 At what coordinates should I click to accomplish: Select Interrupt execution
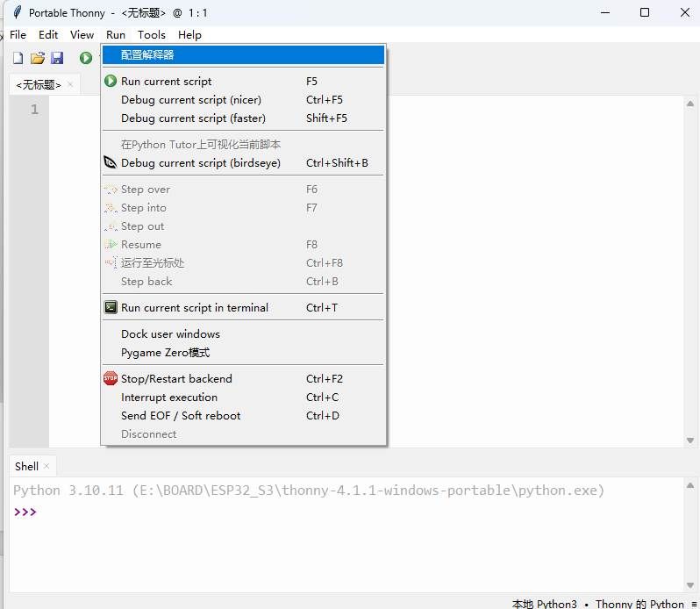(x=243, y=397)
